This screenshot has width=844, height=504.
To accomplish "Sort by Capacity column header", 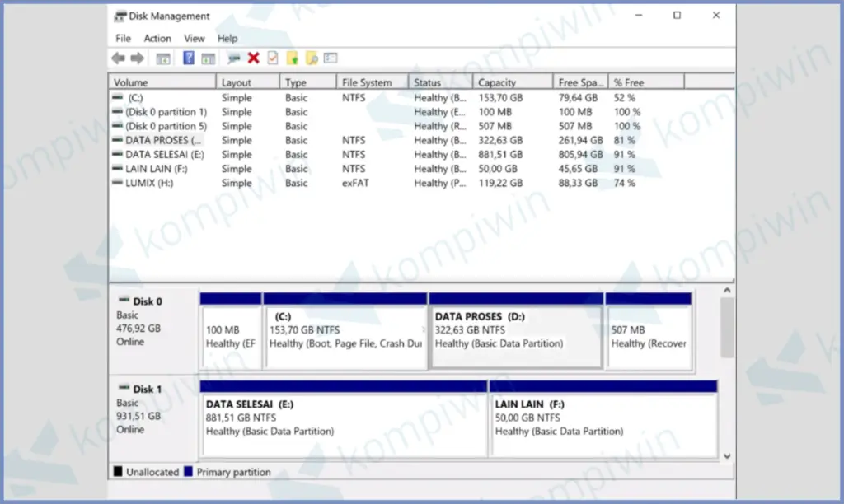I will (497, 82).
